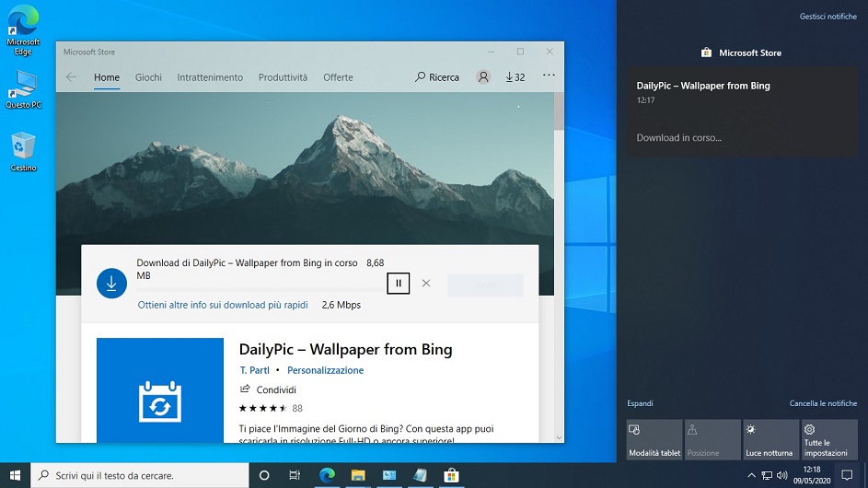Go back with the Store back arrow
The height and width of the screenshot is (488, 868).
71,77
